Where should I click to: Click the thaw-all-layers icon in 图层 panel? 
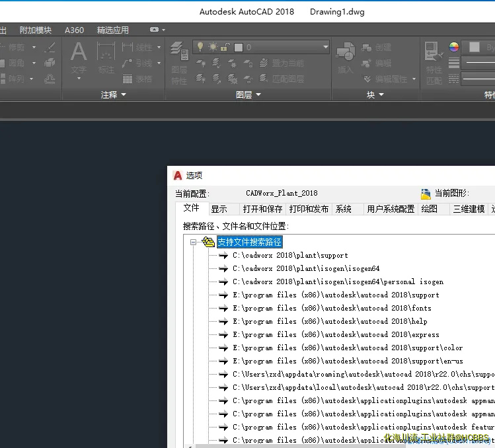233,79
